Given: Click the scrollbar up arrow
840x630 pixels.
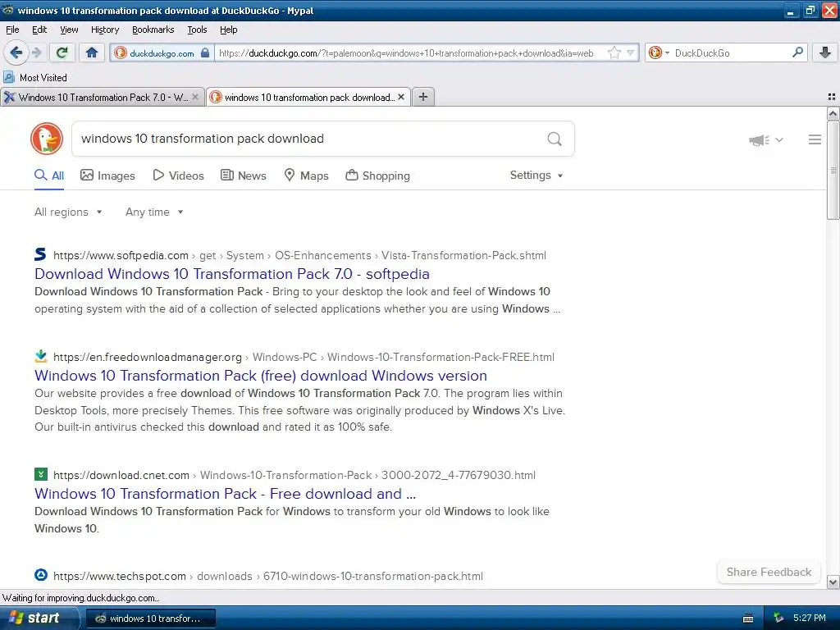Looking at the screenshot, I should coord(833,113).
